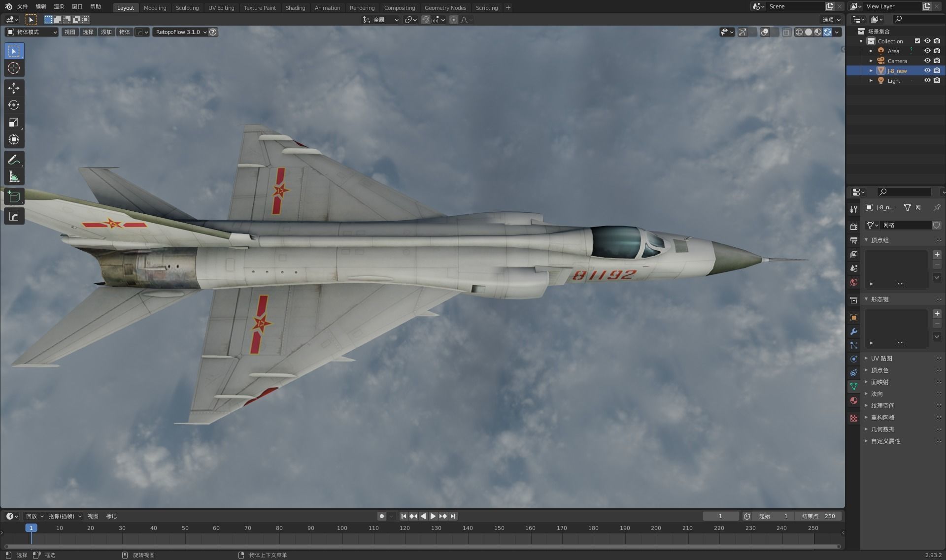The image size is (946, 560).
Task: Jump to the last frame
Action: pos(453,516)
